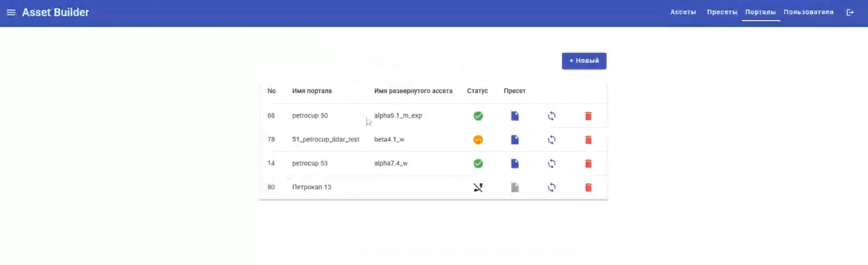Image resolution: width=868 pixels, height=265 pixels.
Task: Click orange pending status of 31_petrocup_lidar_test
Action: pyautogui.click(x=478, y=140)
